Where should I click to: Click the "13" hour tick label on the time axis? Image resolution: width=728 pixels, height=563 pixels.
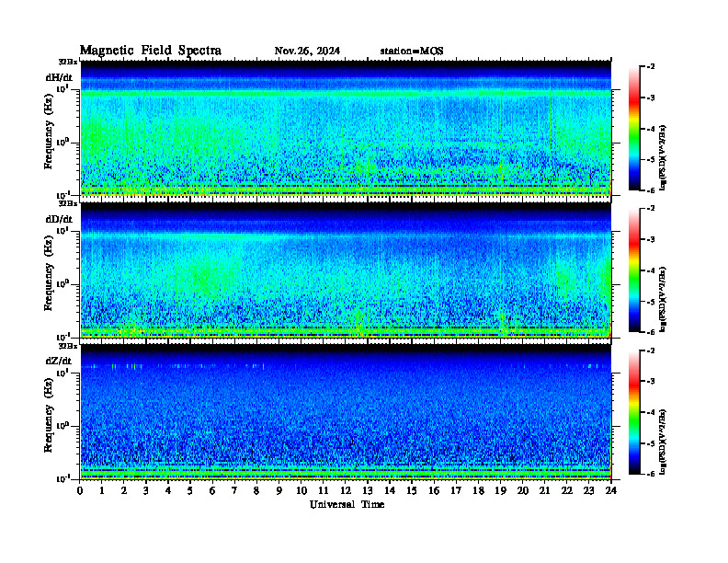point(368,491)
